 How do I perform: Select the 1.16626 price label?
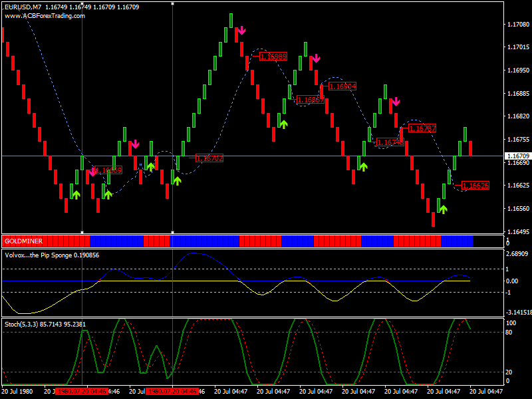[475, 186]
